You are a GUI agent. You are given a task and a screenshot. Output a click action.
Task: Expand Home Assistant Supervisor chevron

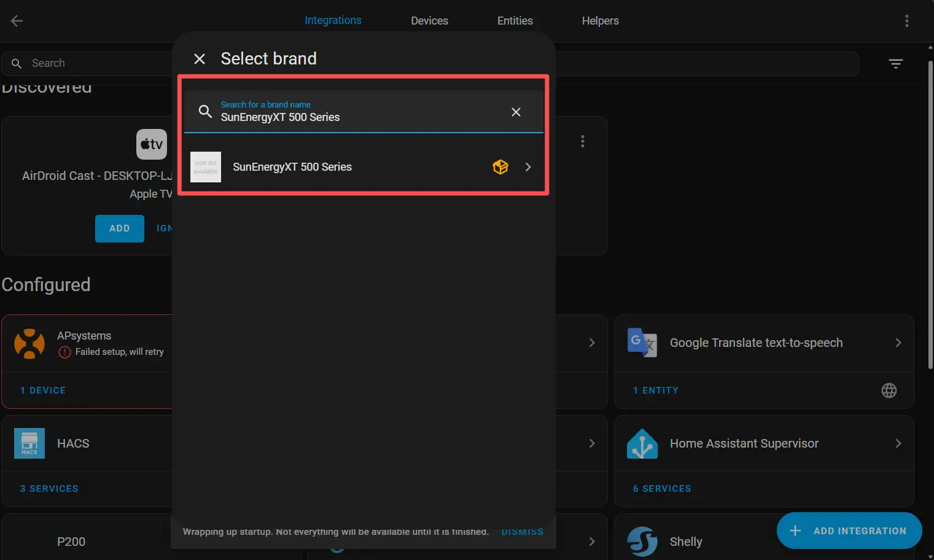[898, 443]
